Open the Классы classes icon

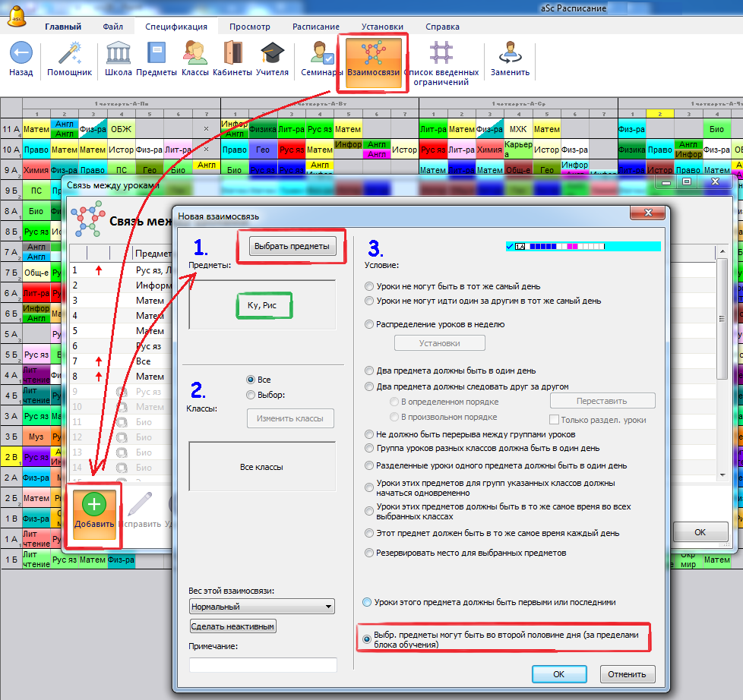coord(195,54)
